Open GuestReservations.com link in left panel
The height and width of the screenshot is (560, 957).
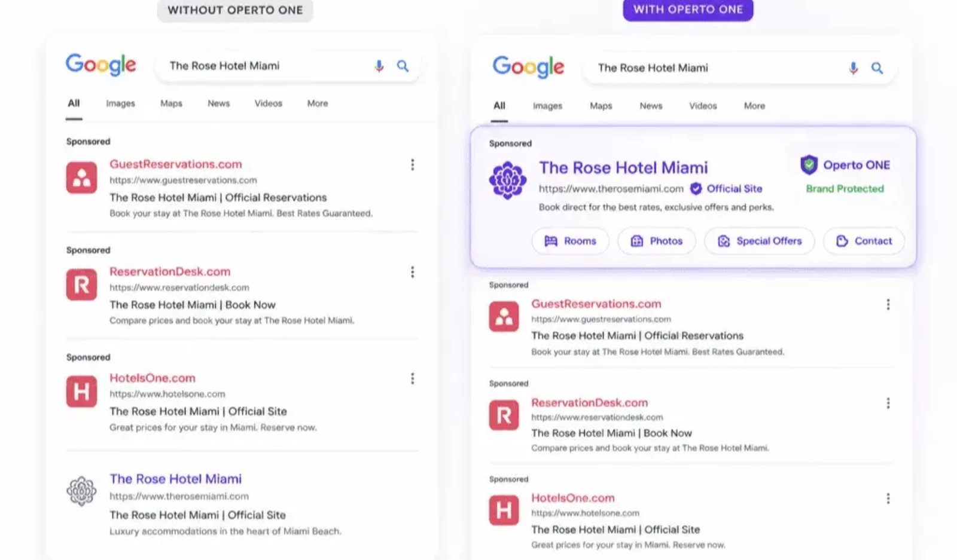tap(176, 164)
